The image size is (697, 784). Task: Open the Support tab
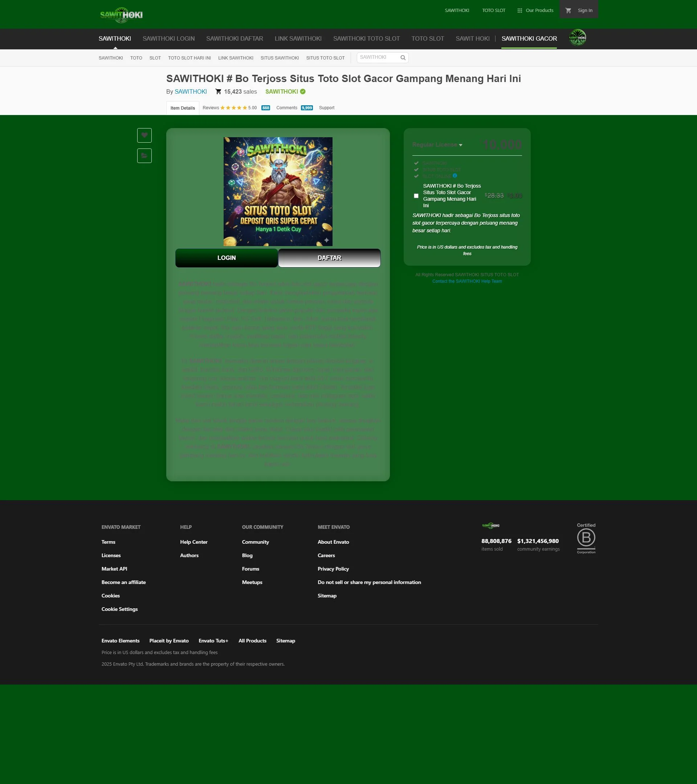pyautogui.click(x=326, y=108)
